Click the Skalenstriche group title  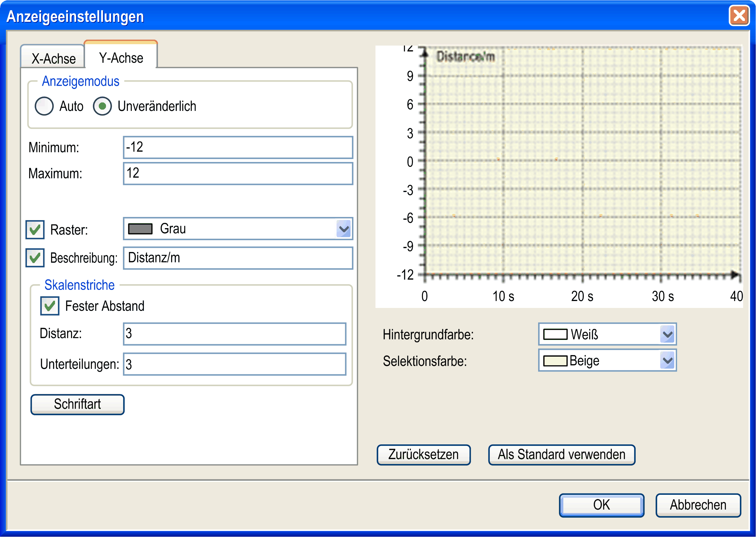coord(80,285)
